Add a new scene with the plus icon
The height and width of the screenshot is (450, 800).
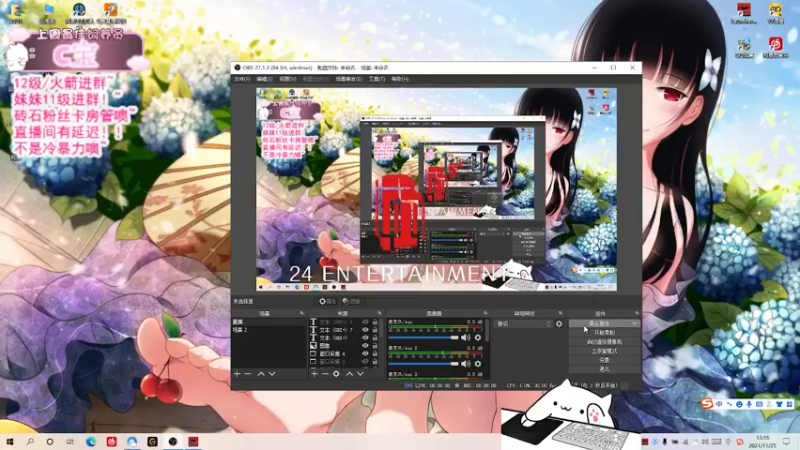pos(237,374)
